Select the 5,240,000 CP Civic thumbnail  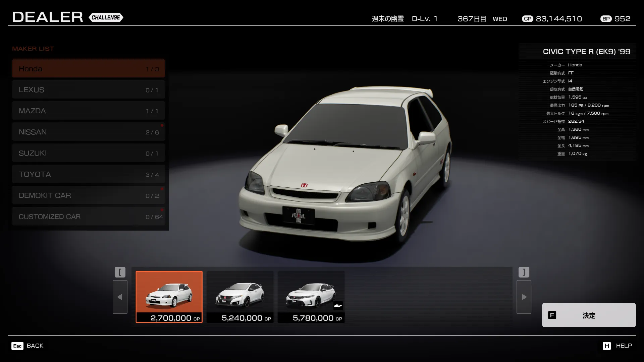[x=240, y=297]
